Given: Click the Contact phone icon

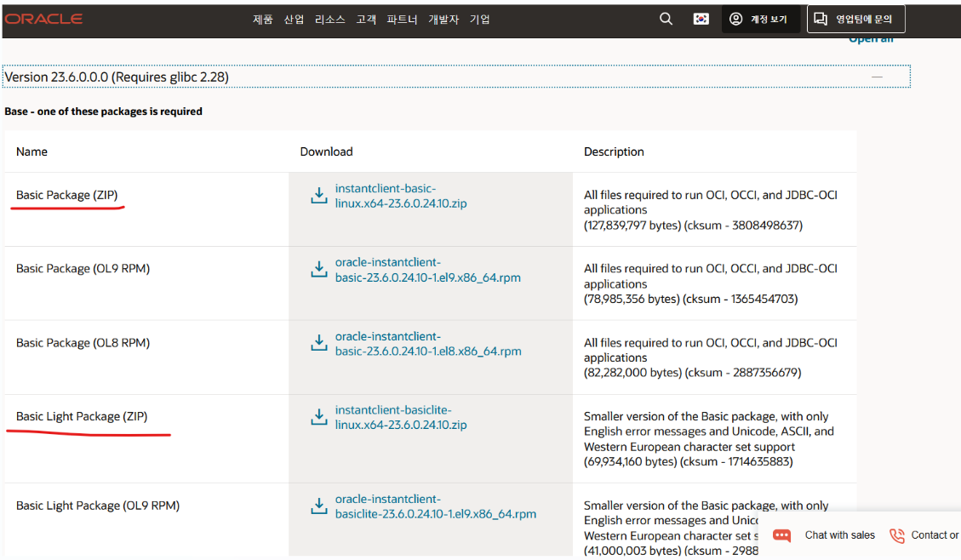Looking at the screenshot, I should [896, 535].
